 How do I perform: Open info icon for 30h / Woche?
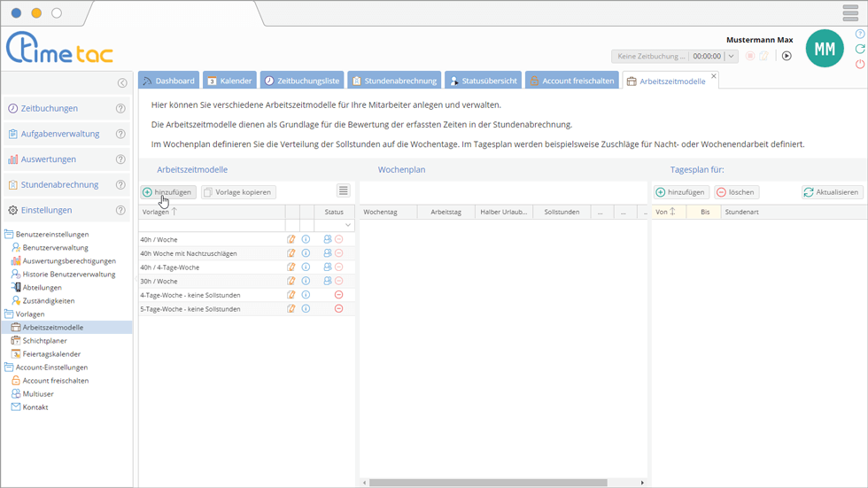pos(306,281)
